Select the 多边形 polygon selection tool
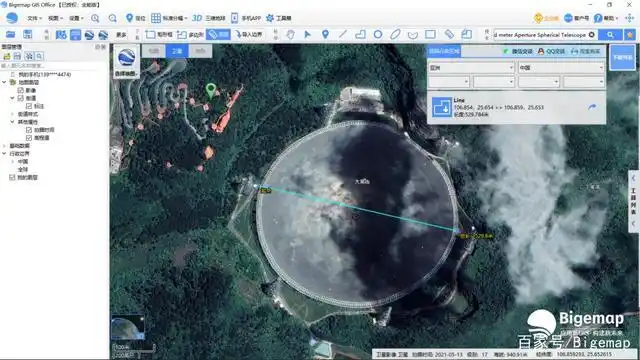The image size is (640, 360). [x=190, y=35]
